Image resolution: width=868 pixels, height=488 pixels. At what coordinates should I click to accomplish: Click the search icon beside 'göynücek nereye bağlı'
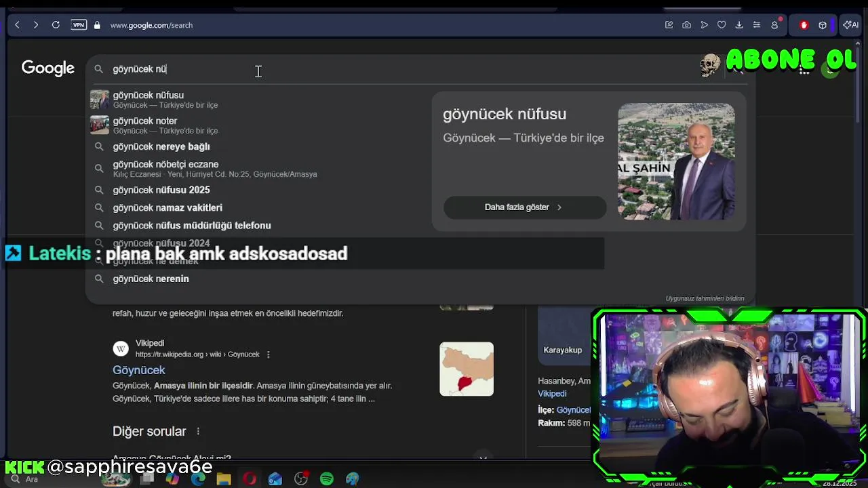[99, 146]
